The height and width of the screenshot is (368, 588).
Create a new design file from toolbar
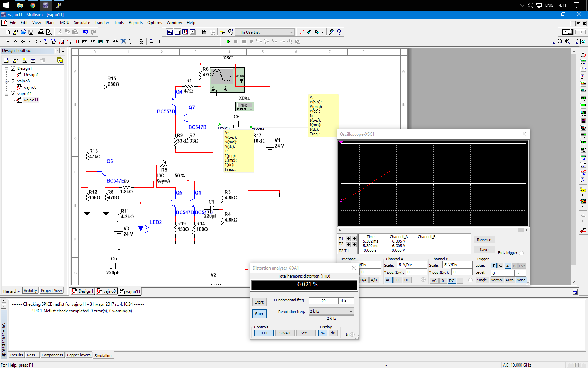[x=8, y=32]
